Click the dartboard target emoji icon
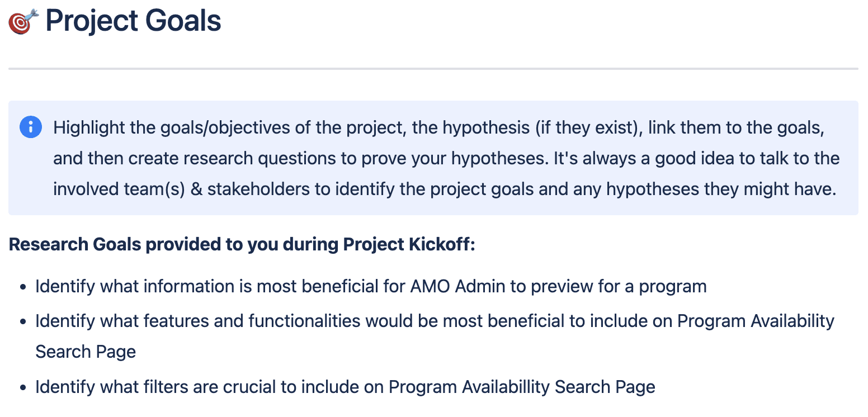Image resolution: width=868 pixels, height=417 pixels. [23, 21]
